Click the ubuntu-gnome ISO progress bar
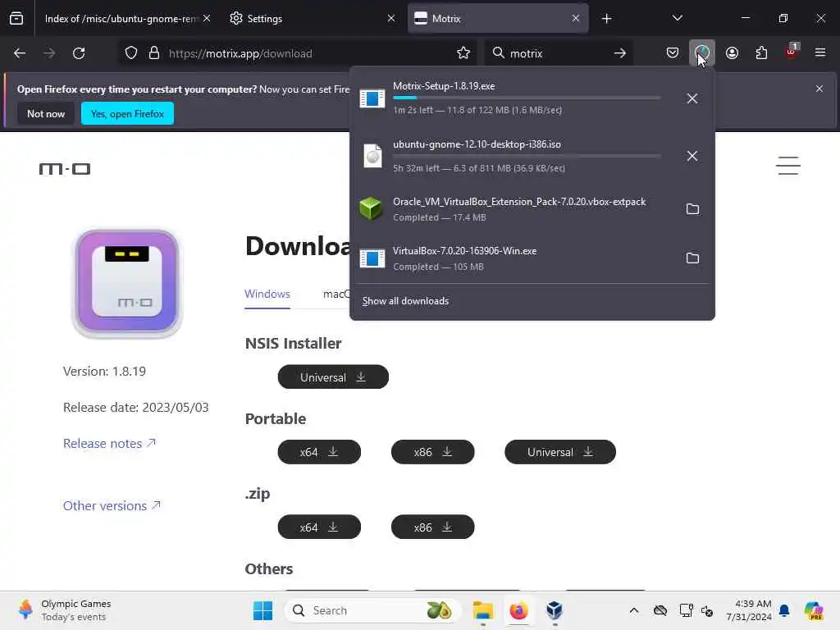The height and width of the screenshot is (630, 840). [x=527, y=156]
